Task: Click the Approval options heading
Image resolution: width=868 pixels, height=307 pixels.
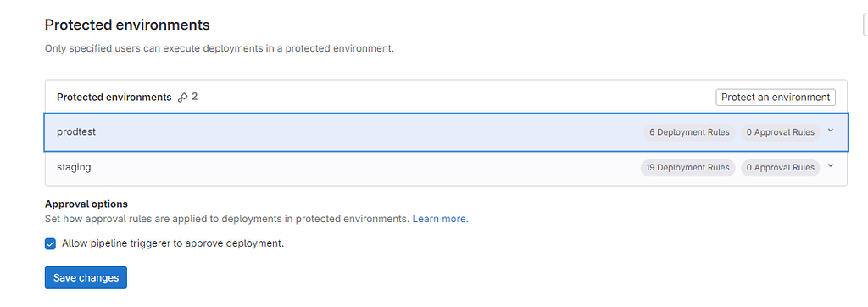Action: pos(86,204)
